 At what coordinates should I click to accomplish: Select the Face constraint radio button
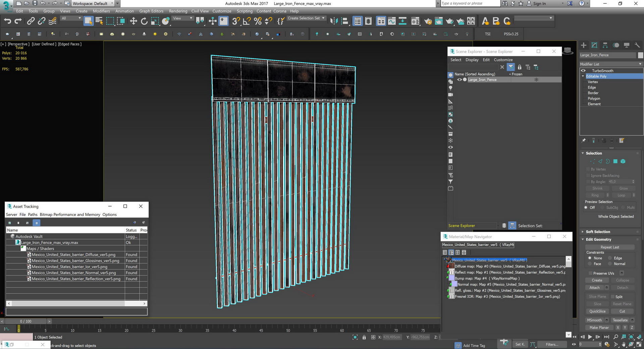pos(590,264)
